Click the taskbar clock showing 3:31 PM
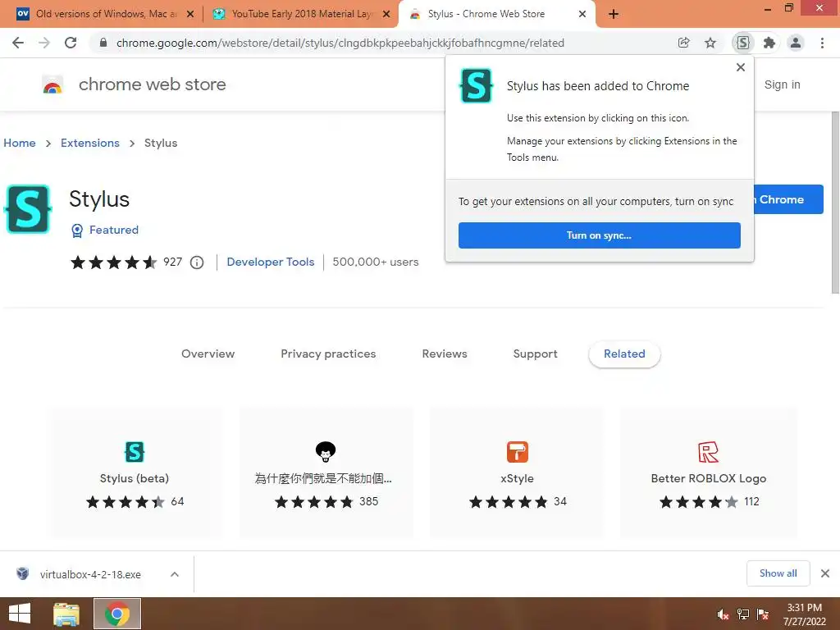This screenshot has width=840, height=630. 804,614
